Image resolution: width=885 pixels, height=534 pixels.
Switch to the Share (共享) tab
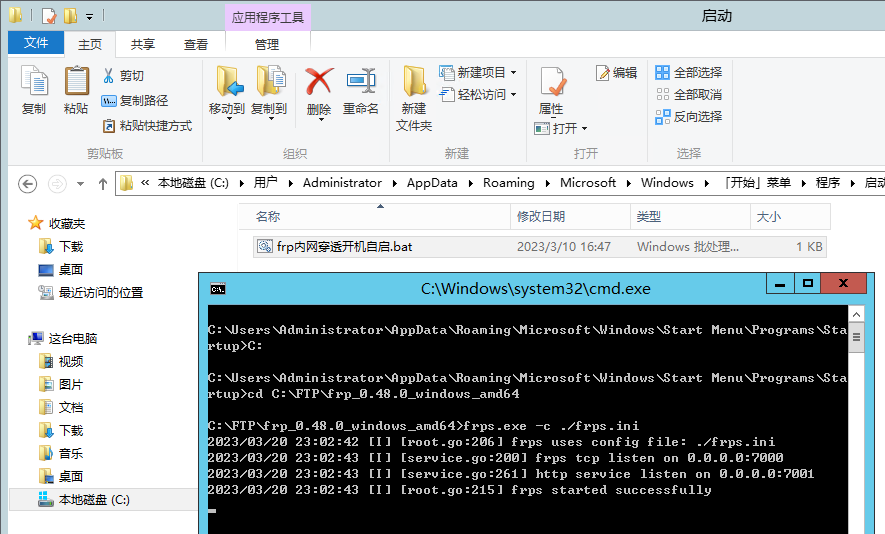(x=143, y=44)
